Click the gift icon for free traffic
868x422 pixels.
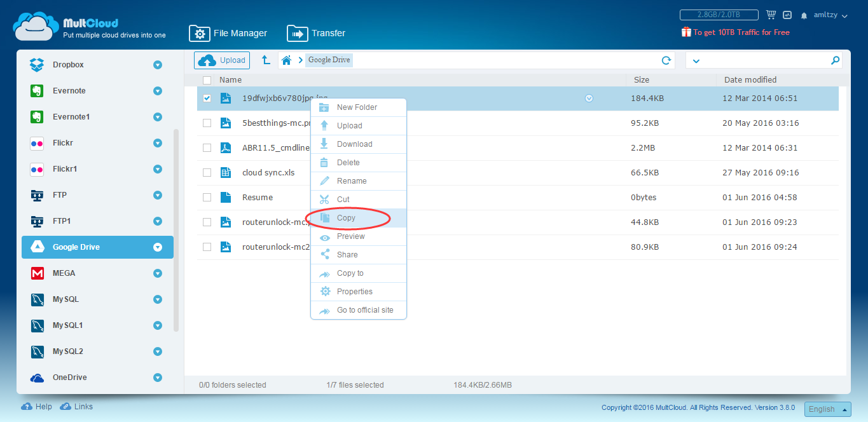tap(685, 32)
